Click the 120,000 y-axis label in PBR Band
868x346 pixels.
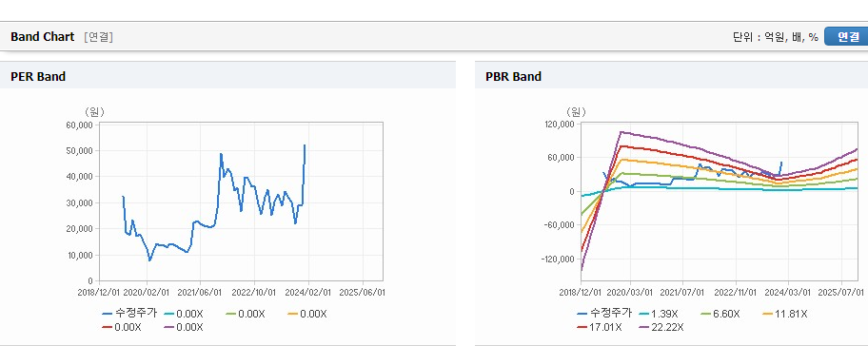click(x=561, y=125)
